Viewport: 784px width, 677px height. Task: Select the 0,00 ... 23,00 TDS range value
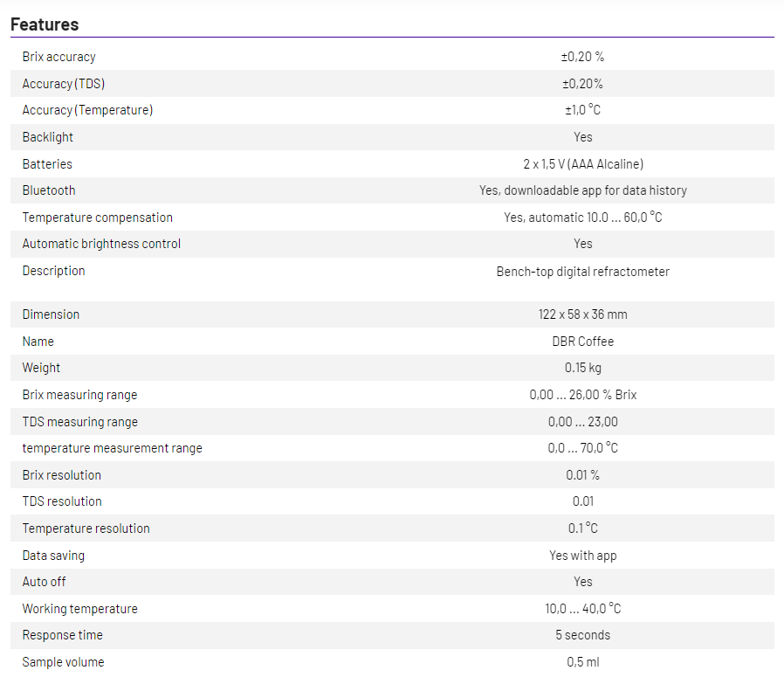tap(582, 422)
